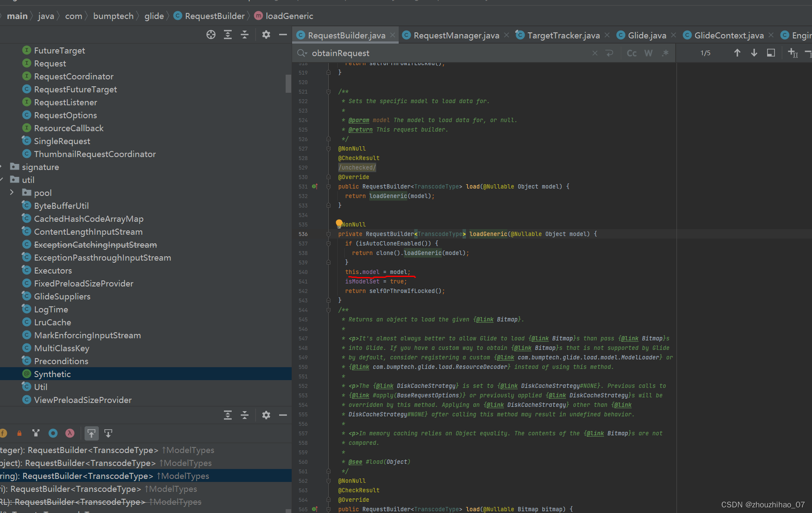Toggle autoscroll to source button
This screenshot has height=513, width=812.
coord(91,433)
